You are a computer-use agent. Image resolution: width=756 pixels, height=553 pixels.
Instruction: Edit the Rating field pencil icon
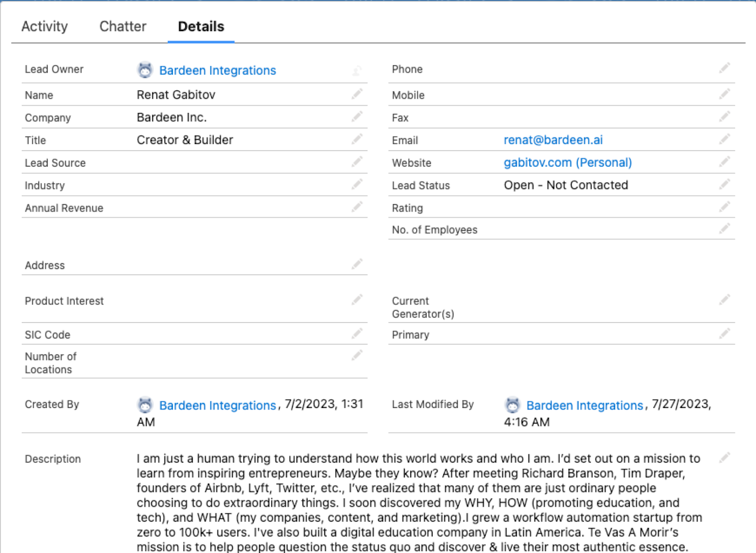click(724, 207)
